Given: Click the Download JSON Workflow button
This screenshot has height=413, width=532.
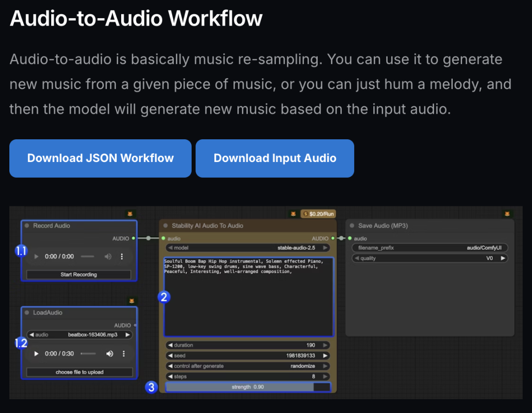Looking at the screenshot, I should coord(100,159).
